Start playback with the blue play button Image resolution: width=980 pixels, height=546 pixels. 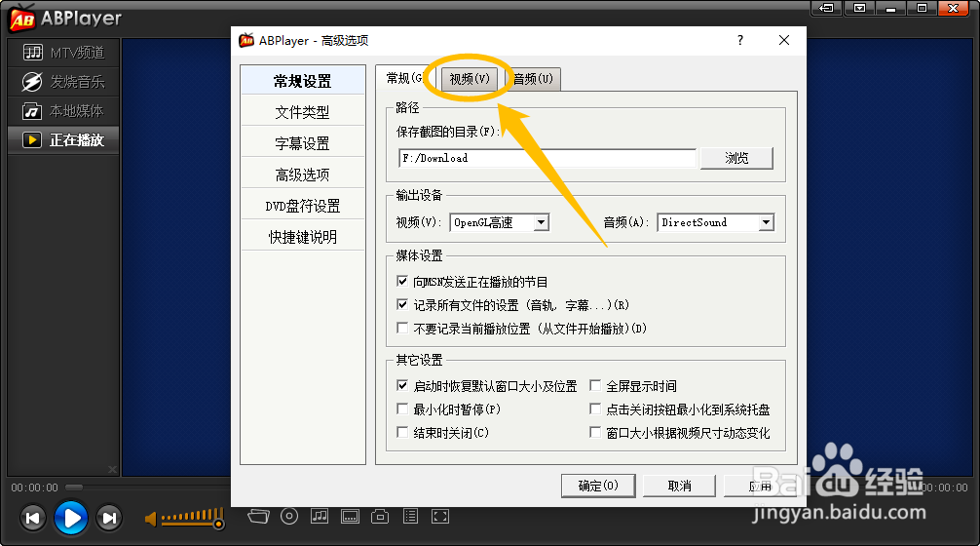click(70, 518)
